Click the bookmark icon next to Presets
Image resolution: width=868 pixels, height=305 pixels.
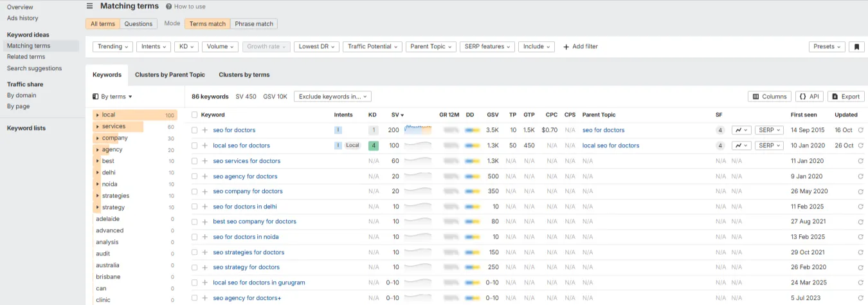856,47
